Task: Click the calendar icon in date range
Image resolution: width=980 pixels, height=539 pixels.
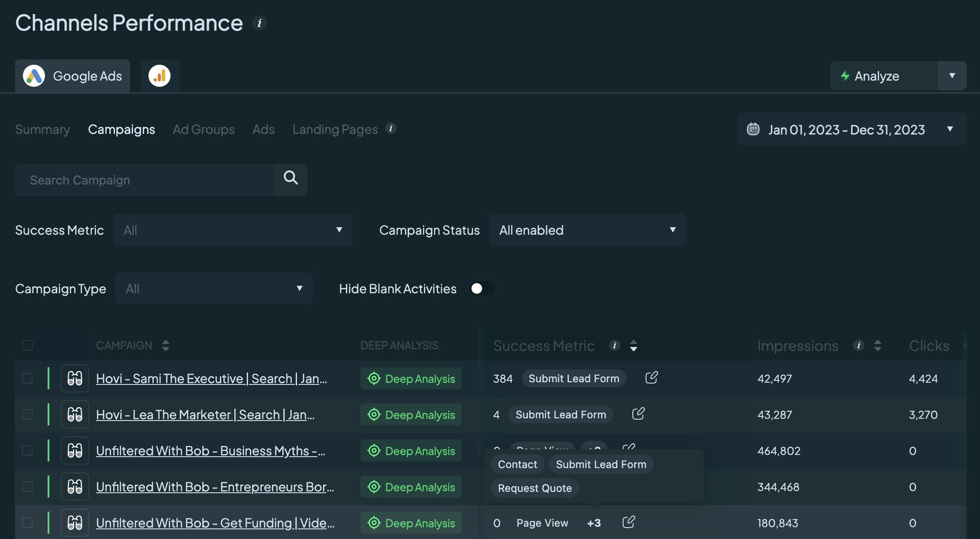Action: [753, 129]
